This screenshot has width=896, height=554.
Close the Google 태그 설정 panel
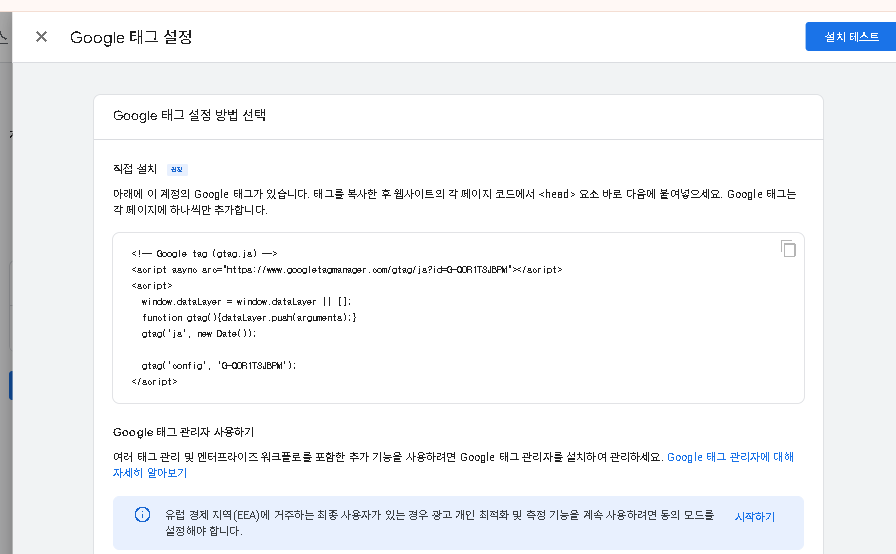click(x=41, y=37)
